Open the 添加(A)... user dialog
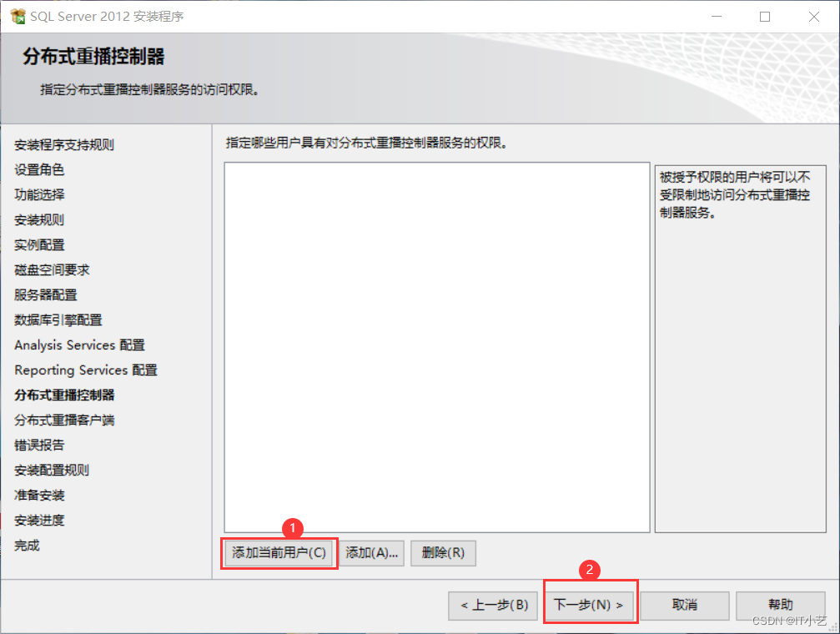 pyautogui.click(x=372, y=552)
